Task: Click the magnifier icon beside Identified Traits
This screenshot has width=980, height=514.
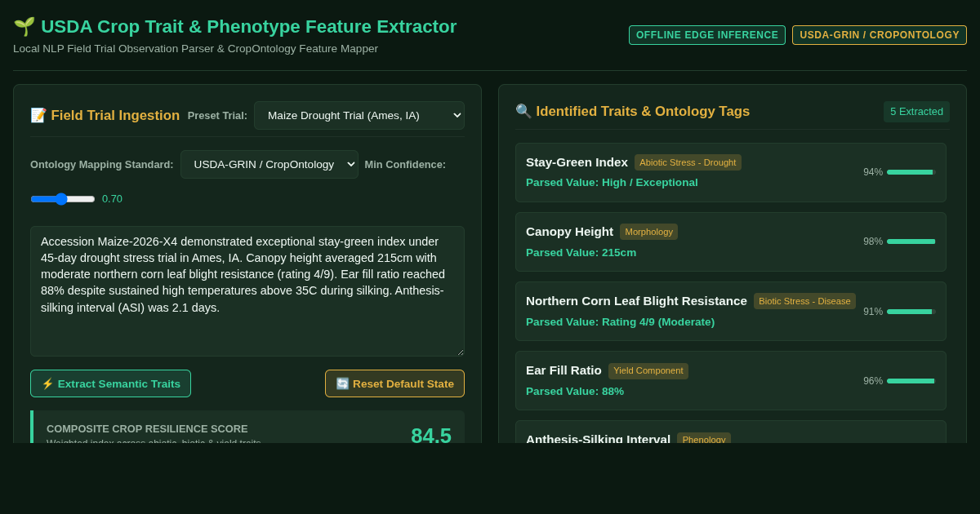Action: 523,112
